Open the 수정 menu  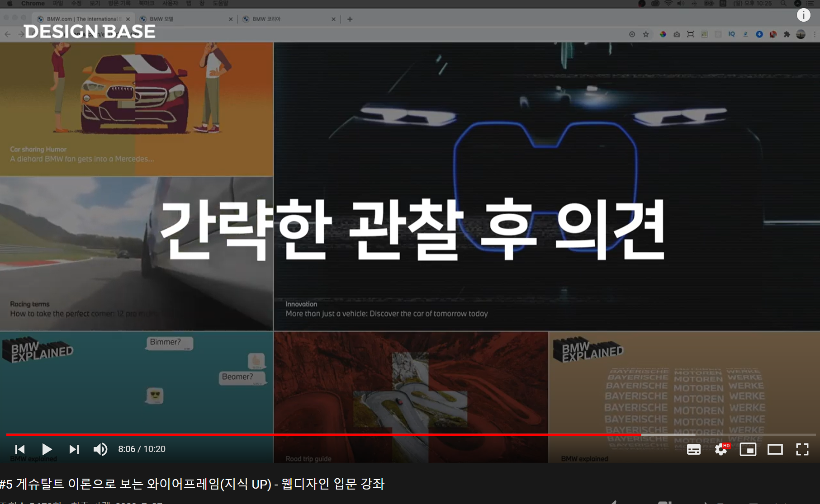[76, 3]
